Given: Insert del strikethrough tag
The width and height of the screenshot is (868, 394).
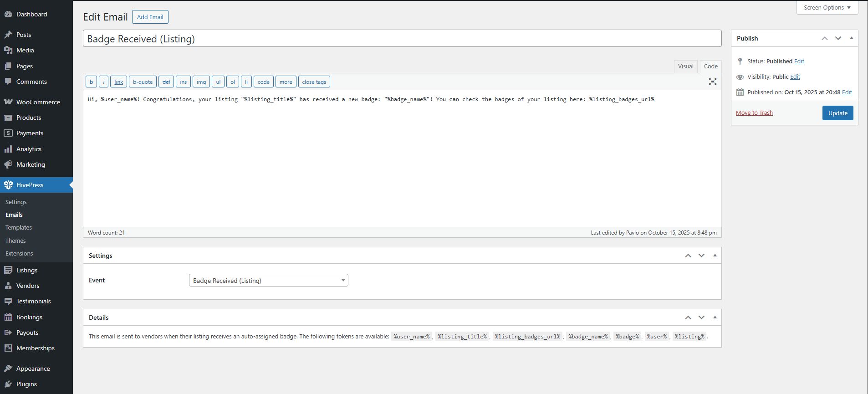Looking at the screenshot, I should [166, 82].
